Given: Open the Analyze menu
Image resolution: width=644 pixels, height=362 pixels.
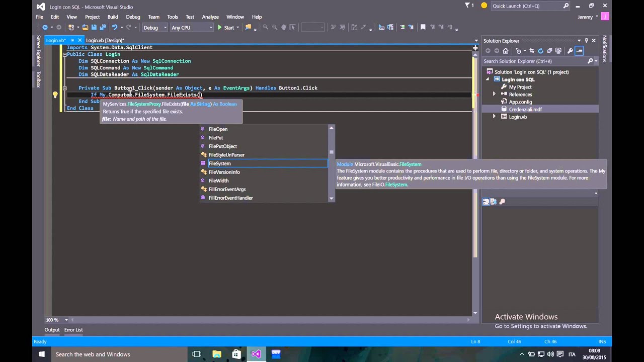Looking at the screenshot, I should pos(210,17).
